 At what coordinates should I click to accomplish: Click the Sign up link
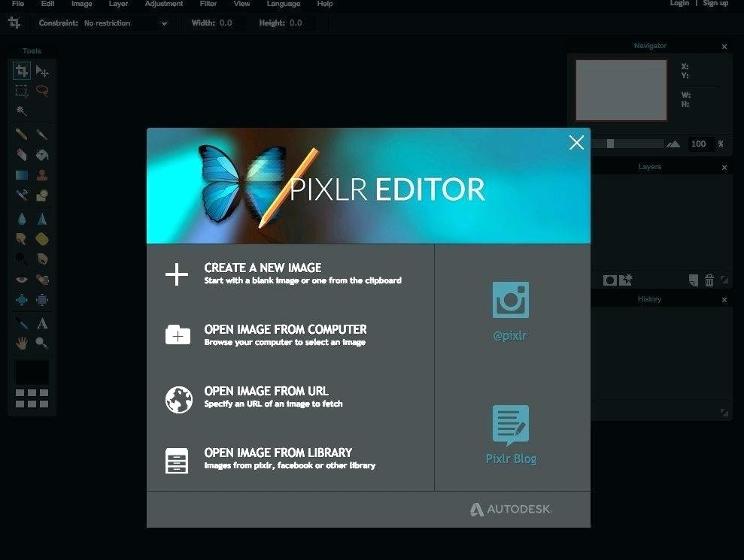click(715, 3)
